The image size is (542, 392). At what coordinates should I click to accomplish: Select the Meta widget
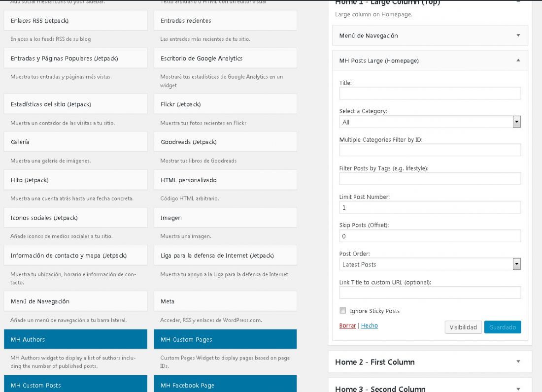tap(225, 301)
